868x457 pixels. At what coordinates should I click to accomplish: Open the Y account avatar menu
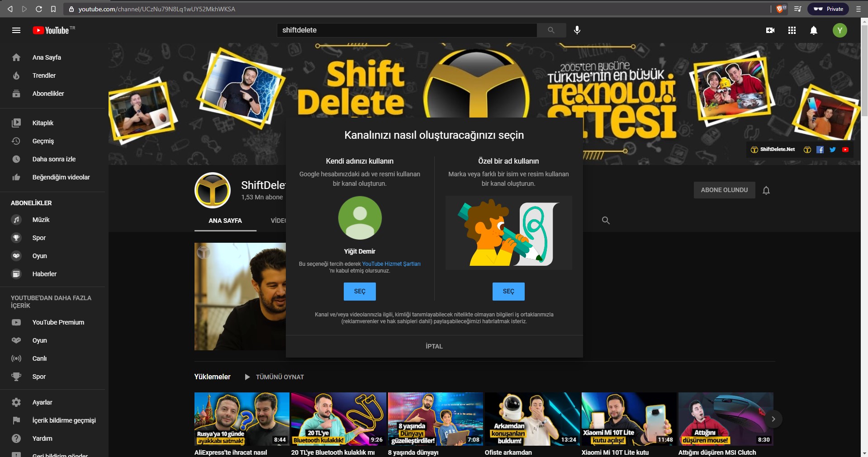[840, 30]
